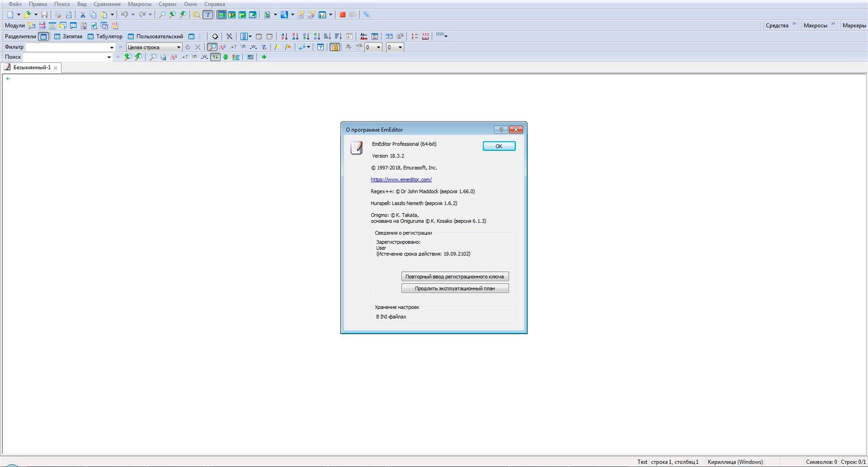Click the строка 1, столбец 1 status entry

pos(675,462)
